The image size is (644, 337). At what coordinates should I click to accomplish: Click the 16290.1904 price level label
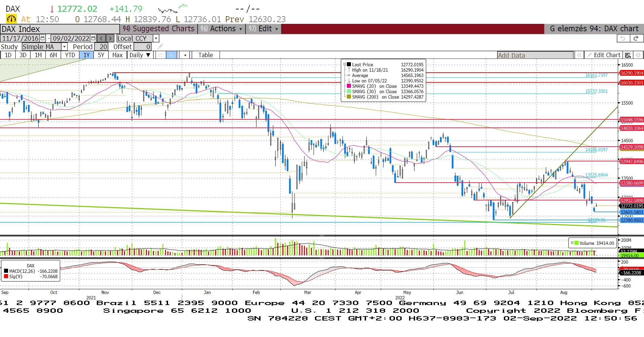point(632,73)
